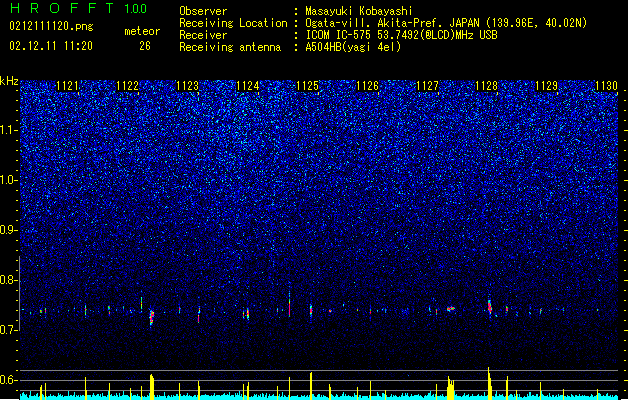Click the 1.0 kHz axis label
The width and height of the screenshot is (629, 400).
(9, 180)
